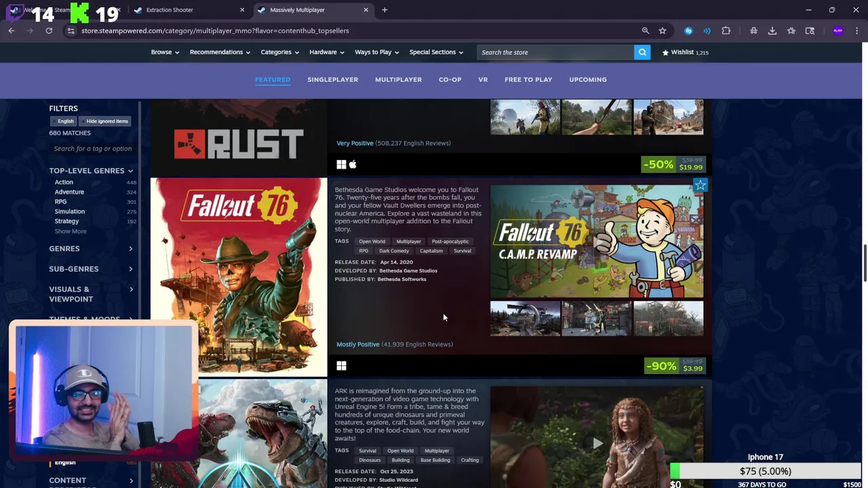Image resolution: width=868 pixels, height=488 pixels.
Task: Reload the page with the refresh icon
Action: click(49, 30)
